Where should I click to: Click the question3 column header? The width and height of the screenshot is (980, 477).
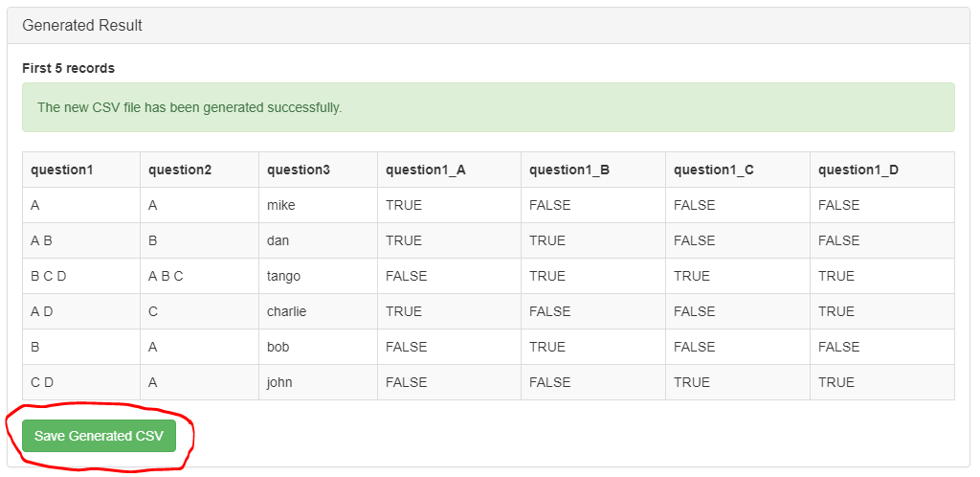[299, 170]
